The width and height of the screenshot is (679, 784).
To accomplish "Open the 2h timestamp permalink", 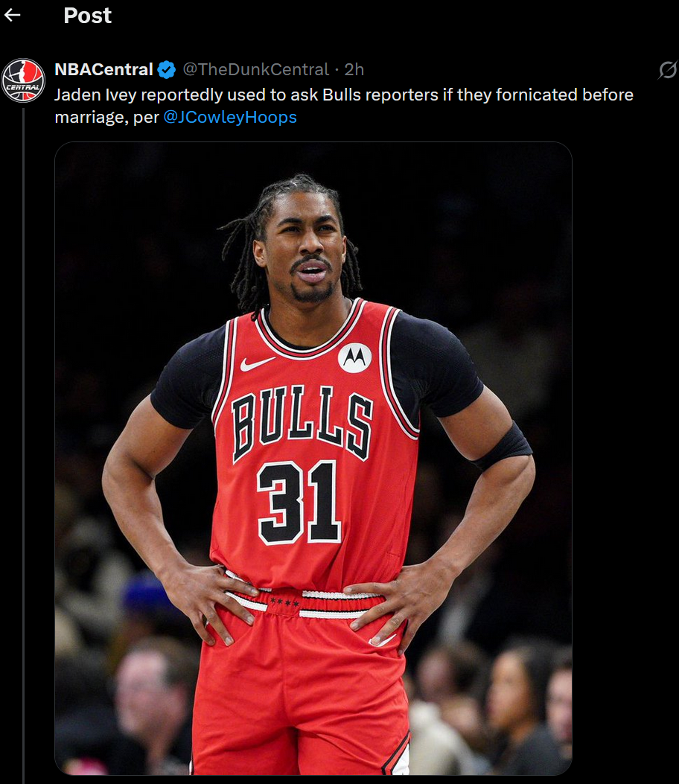I will click(354, 69).
